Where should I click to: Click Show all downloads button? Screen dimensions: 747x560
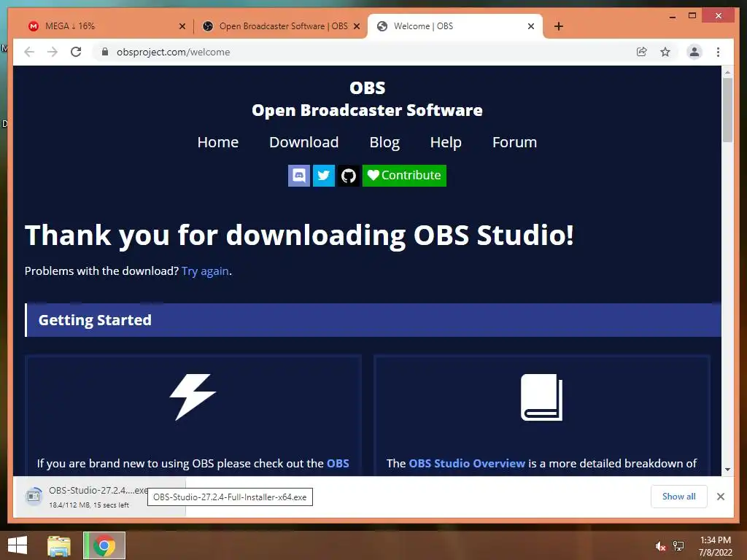(679, 497)
